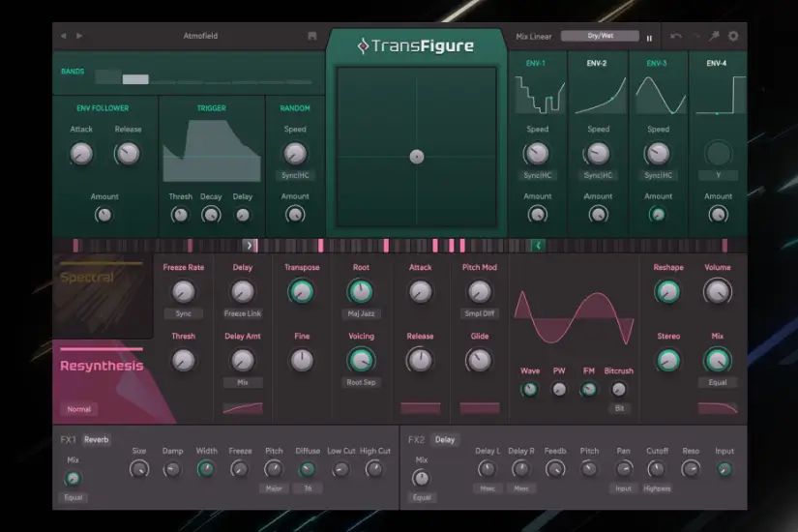Toggle the Bit button under Bitcrush
Viewport: 798px width, 532px height.
(x=619, y=408)
